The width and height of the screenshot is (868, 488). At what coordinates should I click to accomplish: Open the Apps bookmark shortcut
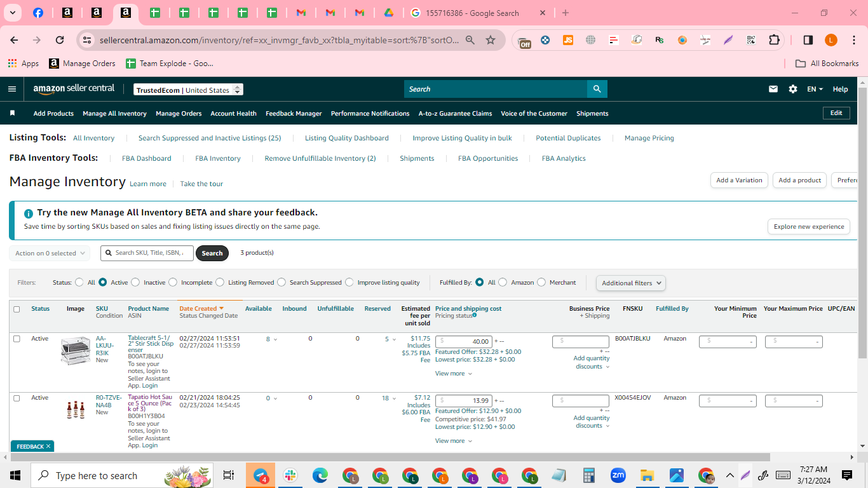(x=24, y=64)
